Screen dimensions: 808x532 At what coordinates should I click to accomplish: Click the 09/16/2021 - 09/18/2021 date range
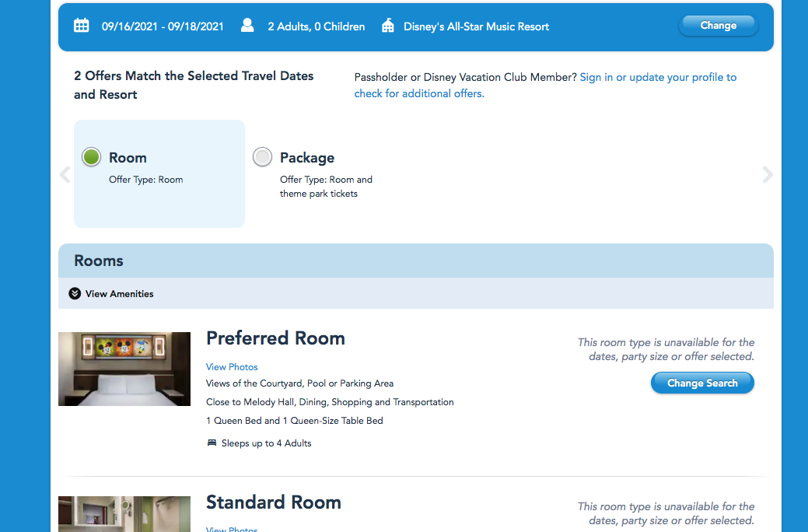coord(163,26)
